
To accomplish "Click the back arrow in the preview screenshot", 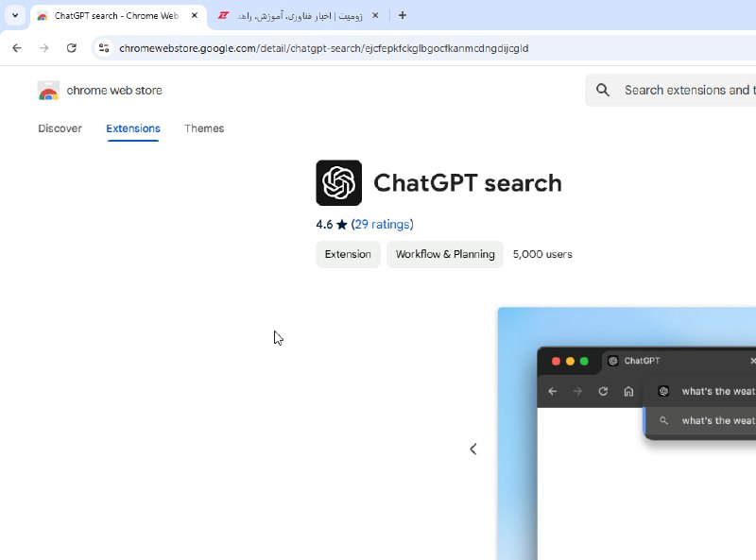I will (553, 391).
